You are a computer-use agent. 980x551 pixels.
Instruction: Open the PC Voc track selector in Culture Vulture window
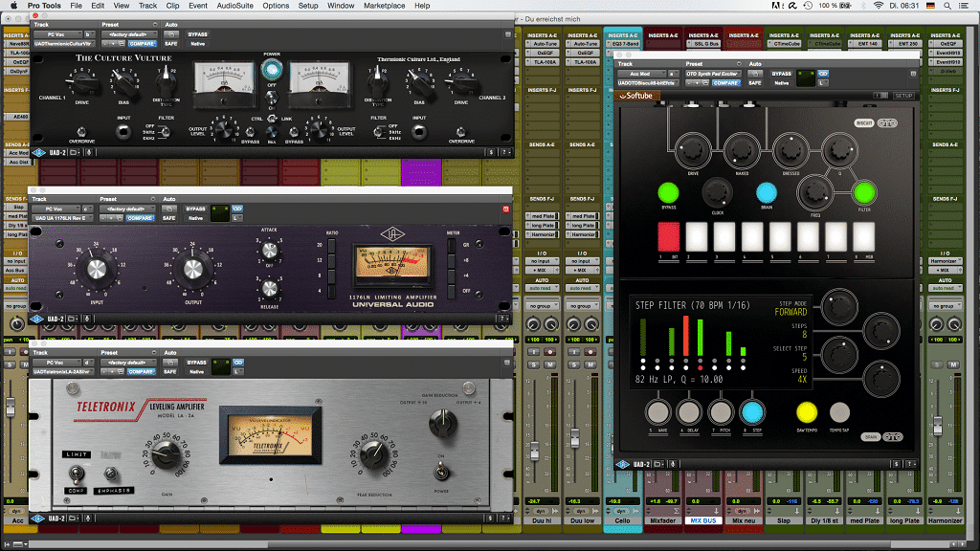point(57,34)
